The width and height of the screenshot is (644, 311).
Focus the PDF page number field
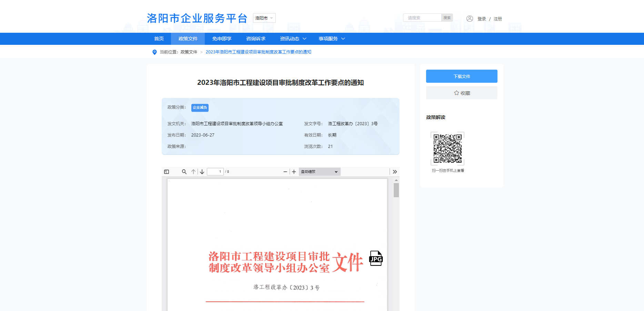215,172
